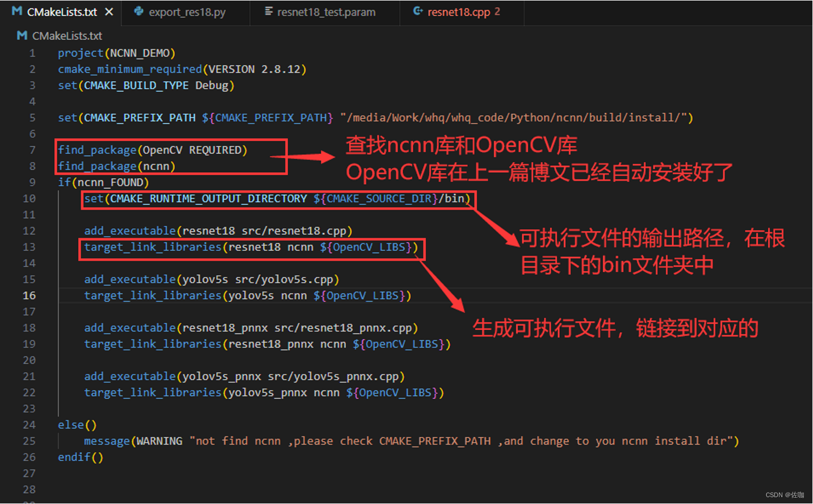Click add_executable(yolov5s_pnnx) line
This screenshot has height=504, width=813.
[245, 376]
